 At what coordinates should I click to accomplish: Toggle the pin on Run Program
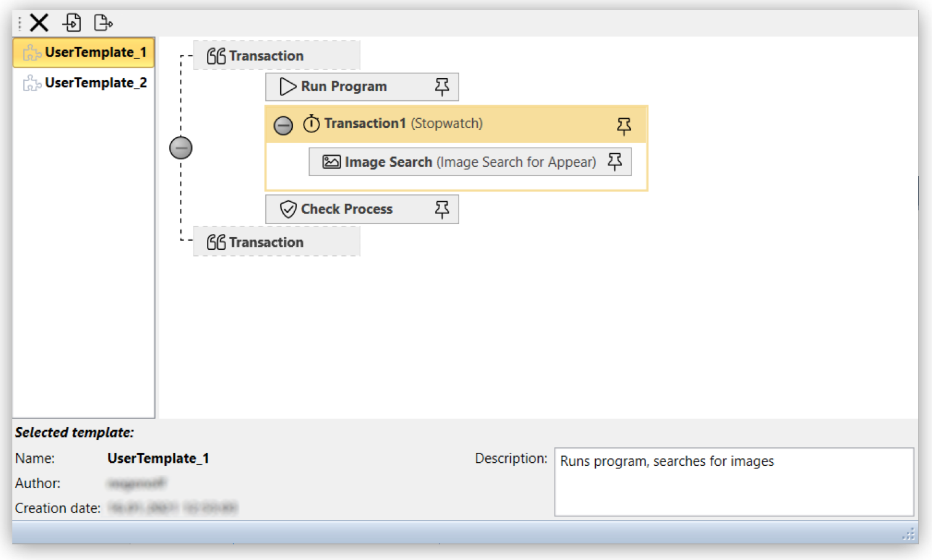pos(441,86)
